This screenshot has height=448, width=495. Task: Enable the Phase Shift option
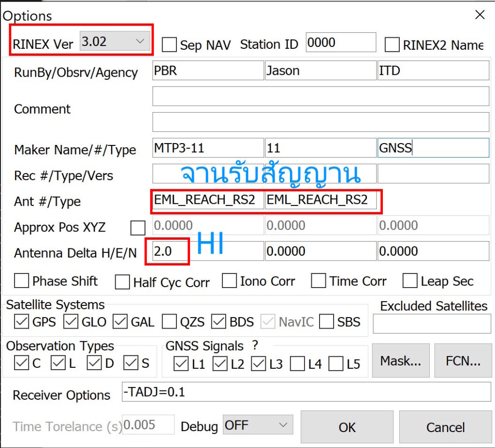(21, 281)
